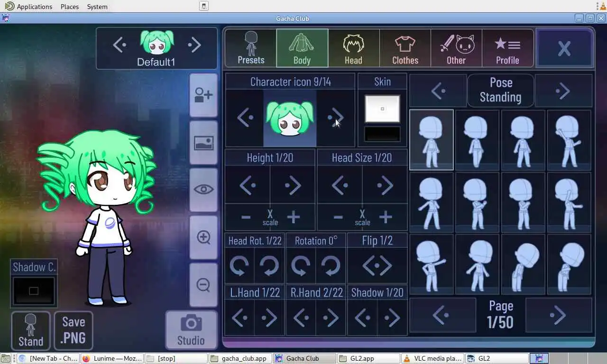Open the Shadow C. color swatch
This screenshot has height=364, width=607.
point(34,291)
